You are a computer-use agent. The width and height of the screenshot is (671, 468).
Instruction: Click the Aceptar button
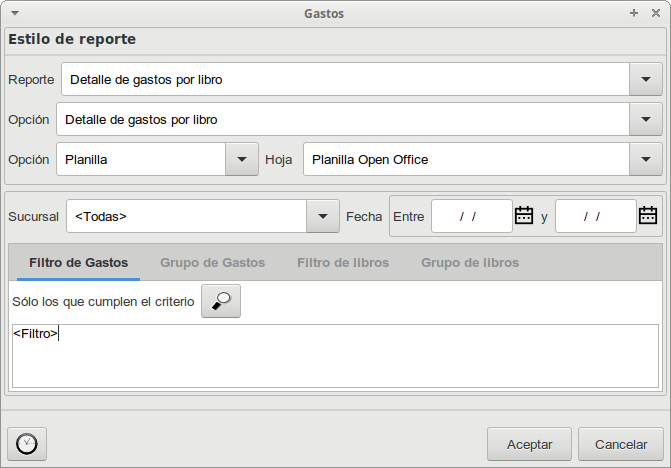[529, 444]
